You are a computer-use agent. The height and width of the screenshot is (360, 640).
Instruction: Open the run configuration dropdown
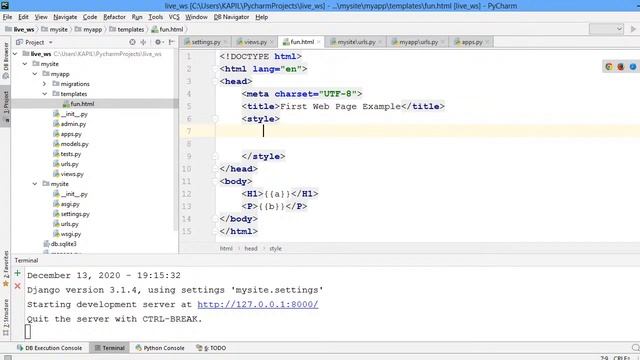click(606, 29)
